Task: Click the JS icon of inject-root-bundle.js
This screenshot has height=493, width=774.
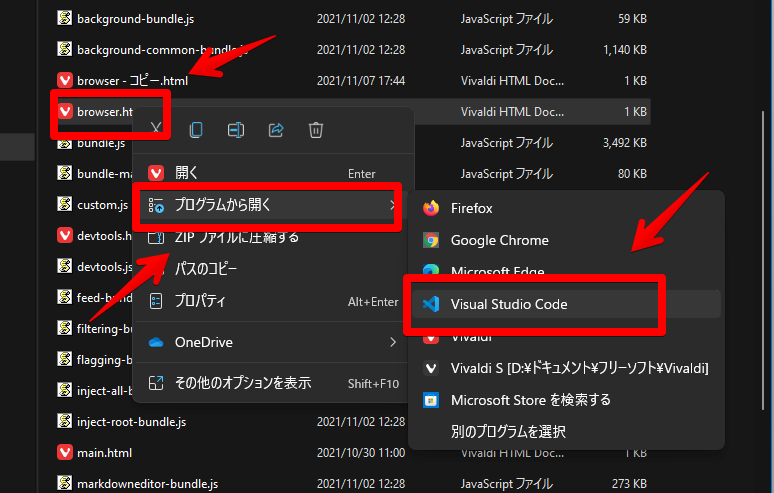Action: point(64,421)
